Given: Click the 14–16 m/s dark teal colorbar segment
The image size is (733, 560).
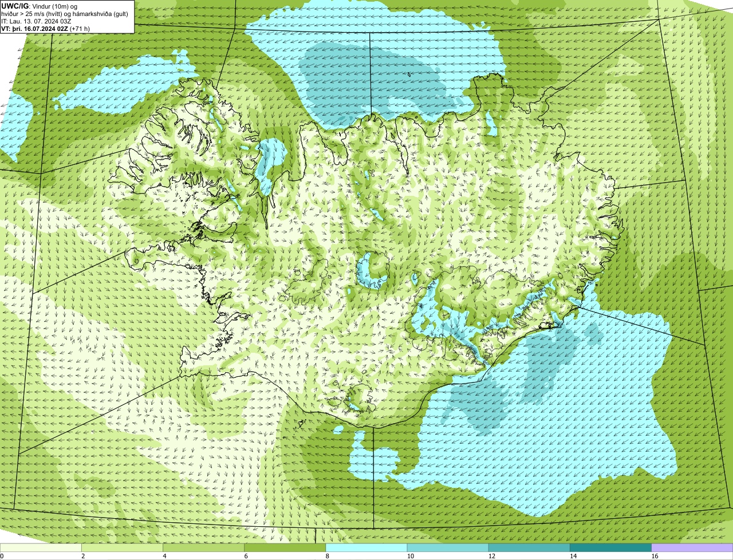Looking at the screenshot, I should coord(611,548).
